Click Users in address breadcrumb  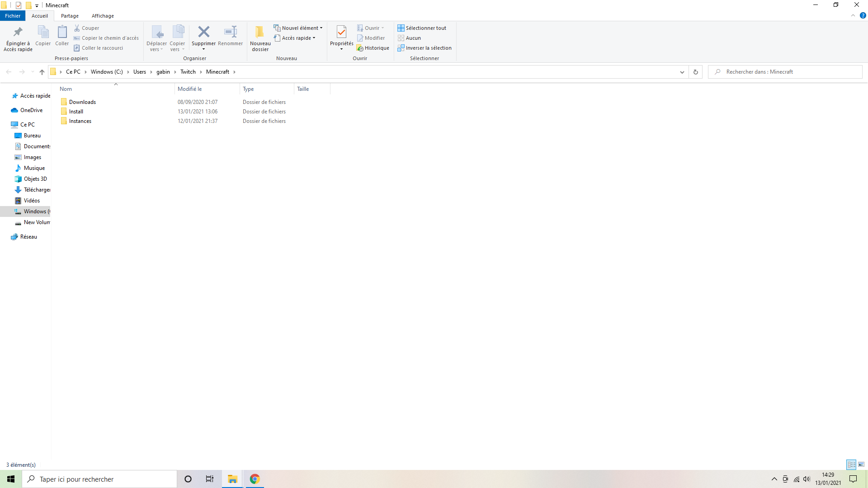(x=140, y=72)
